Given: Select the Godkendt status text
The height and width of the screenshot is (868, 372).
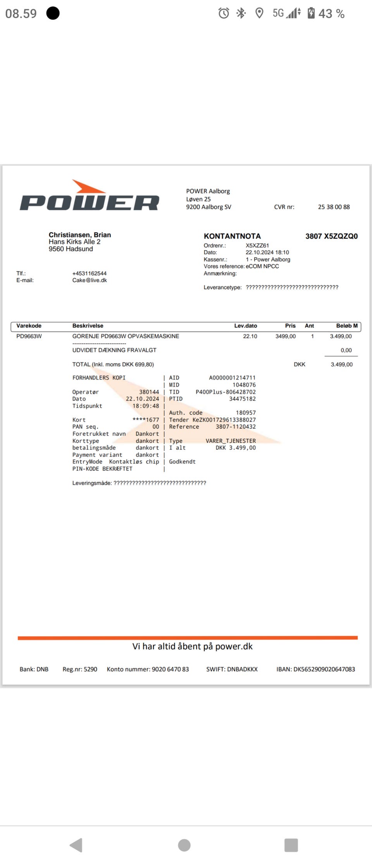Looking at the screenshot, I should (182, 461).
